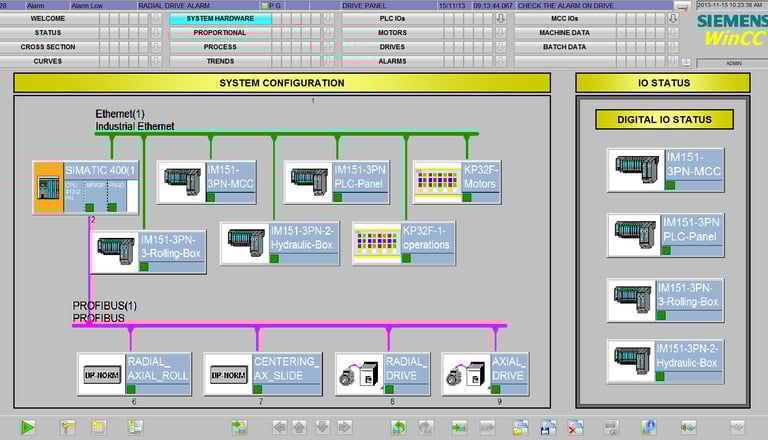Navigate with the right arrow icon
Image resolution: width=768 pixels, height=440 pixels.
tap(344, 427)
